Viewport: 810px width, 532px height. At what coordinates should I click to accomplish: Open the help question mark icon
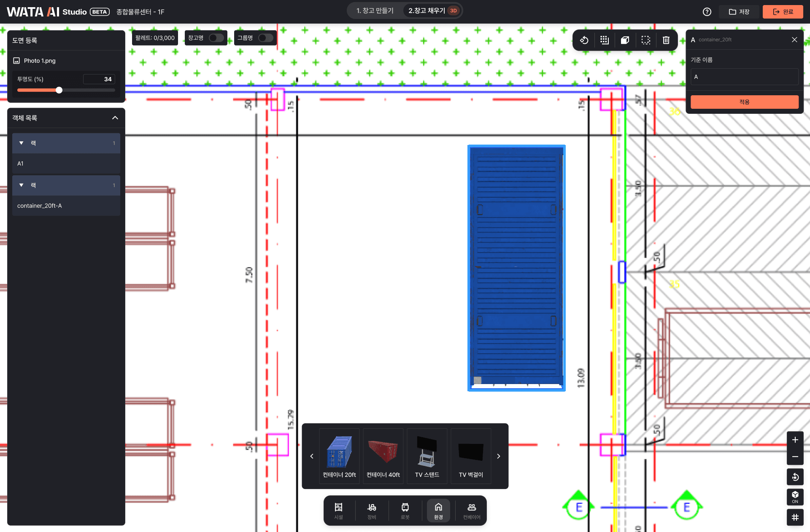pyautogui.click(x=707, y=12)
